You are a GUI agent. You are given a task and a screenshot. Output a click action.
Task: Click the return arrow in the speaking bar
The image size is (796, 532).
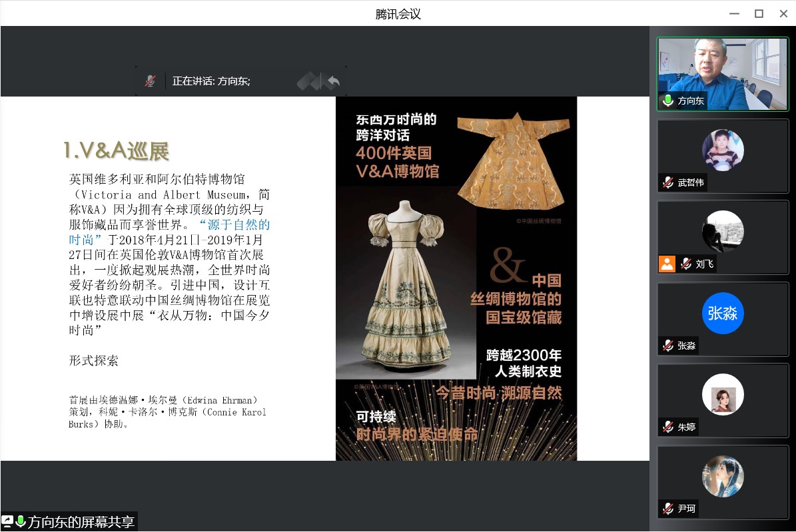click(333, 81)
